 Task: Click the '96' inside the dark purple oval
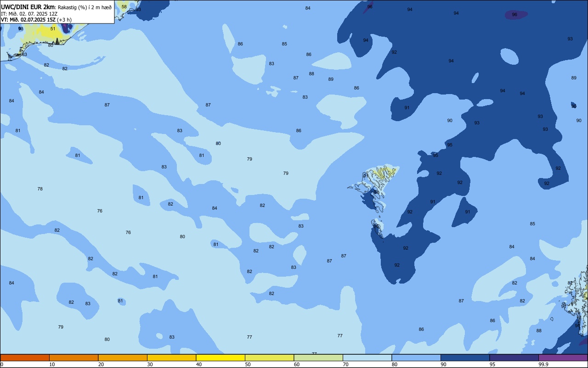(x=514, y=15)
